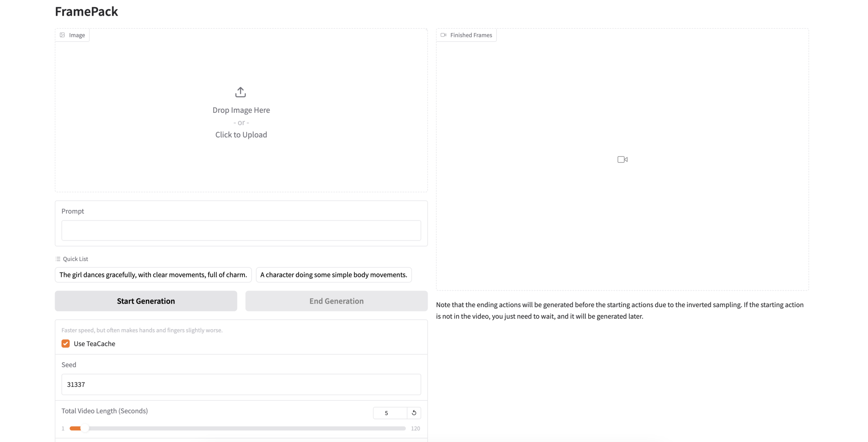Click the upload arrow icon
The width and height of the screenshot is (868, 442).
click(x=240, y=92)
